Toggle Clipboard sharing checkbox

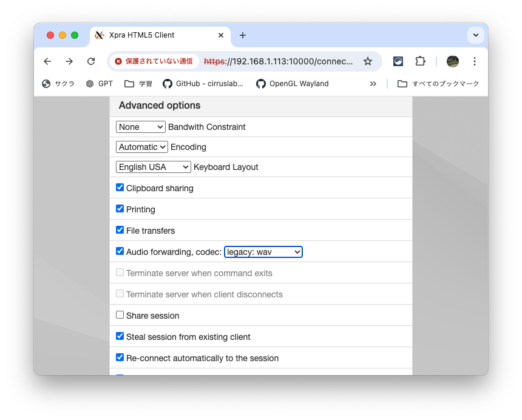pyautogui.click(x=120, y=188)
